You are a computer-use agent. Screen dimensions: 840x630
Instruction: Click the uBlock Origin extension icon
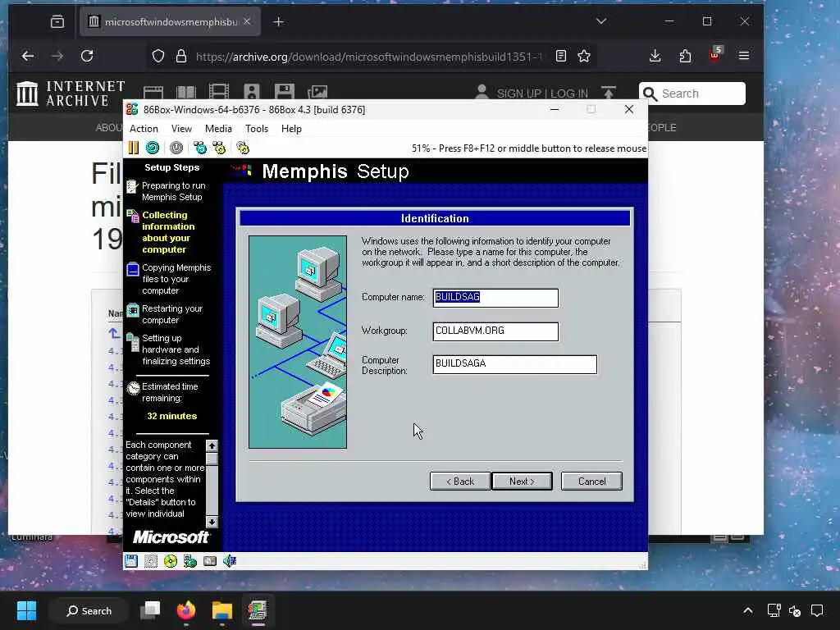[x=715, y=55]
